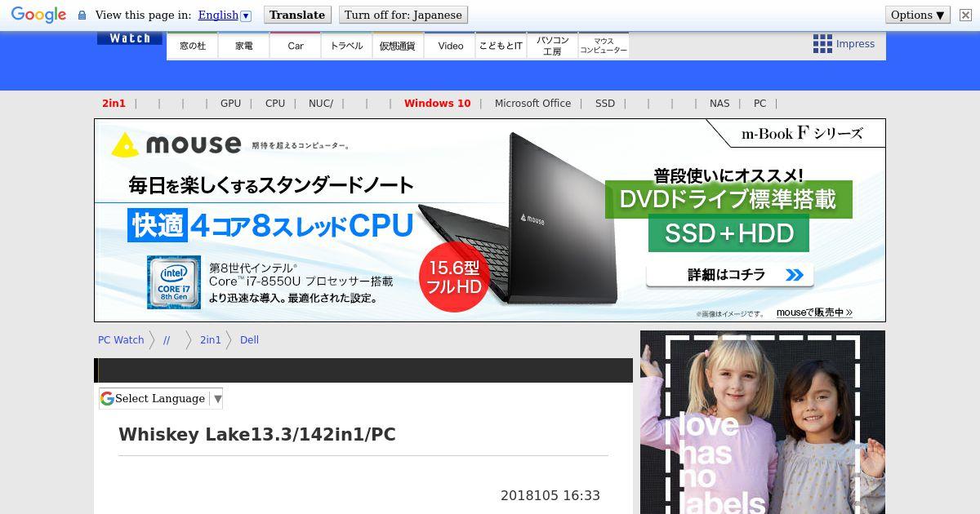980x514 pixels.
Task: Select the 2in1 category link
Action: pos(114,104)
